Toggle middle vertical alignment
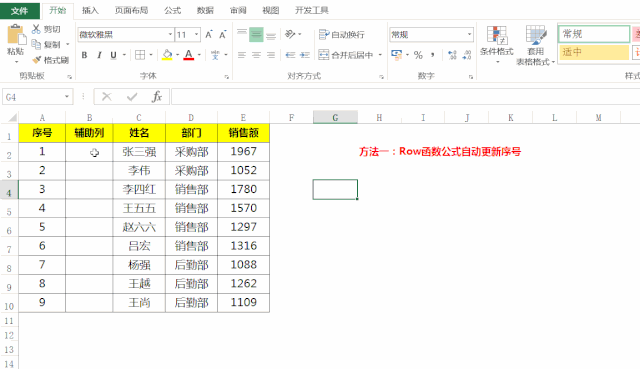This screenshot has height=369, width=640. point(256,34)
